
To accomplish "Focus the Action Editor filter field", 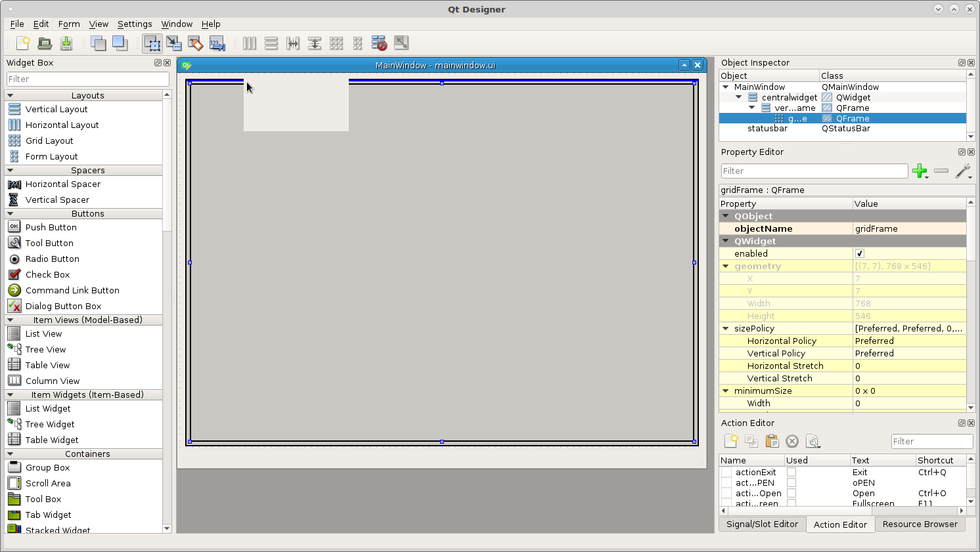I will pos(932,441).
